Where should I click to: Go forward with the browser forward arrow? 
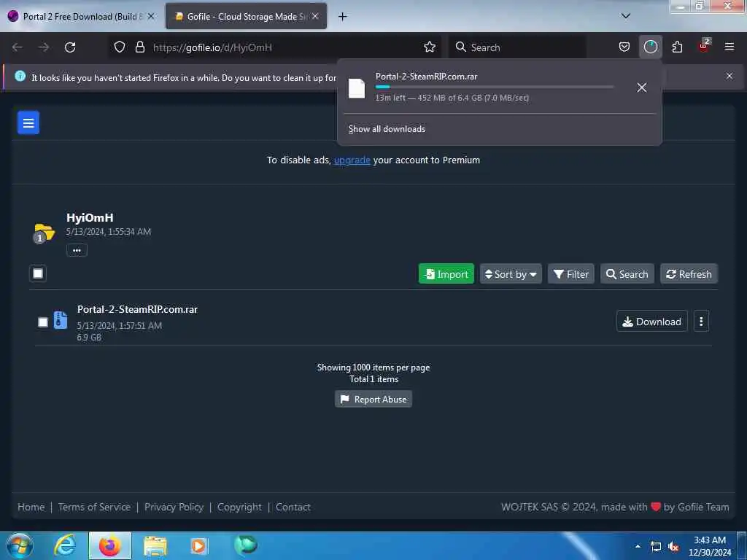click(44, 47)
